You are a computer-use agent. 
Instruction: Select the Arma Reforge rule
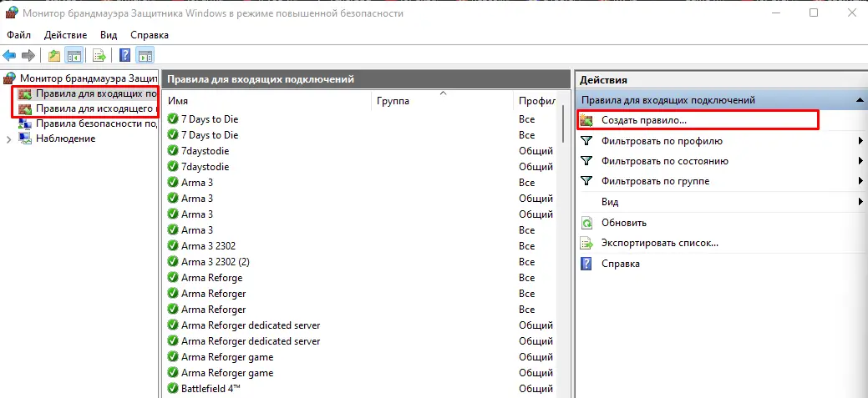click(211, 278)
